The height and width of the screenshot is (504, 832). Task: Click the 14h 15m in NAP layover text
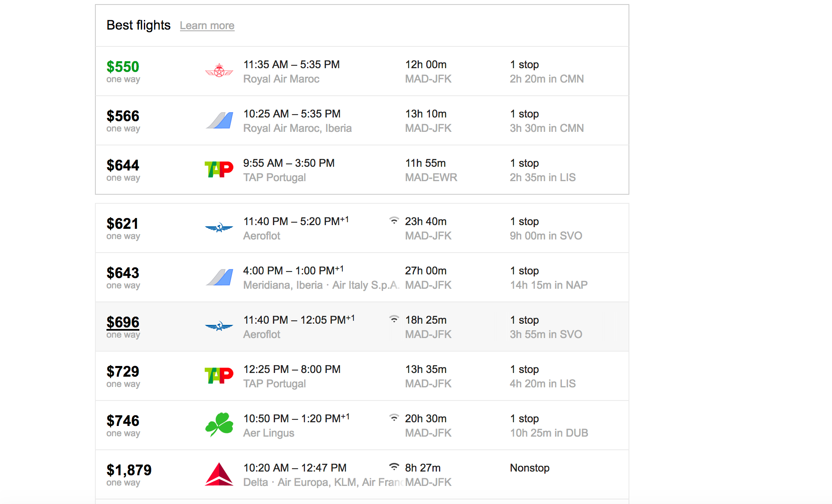(549, 285)
